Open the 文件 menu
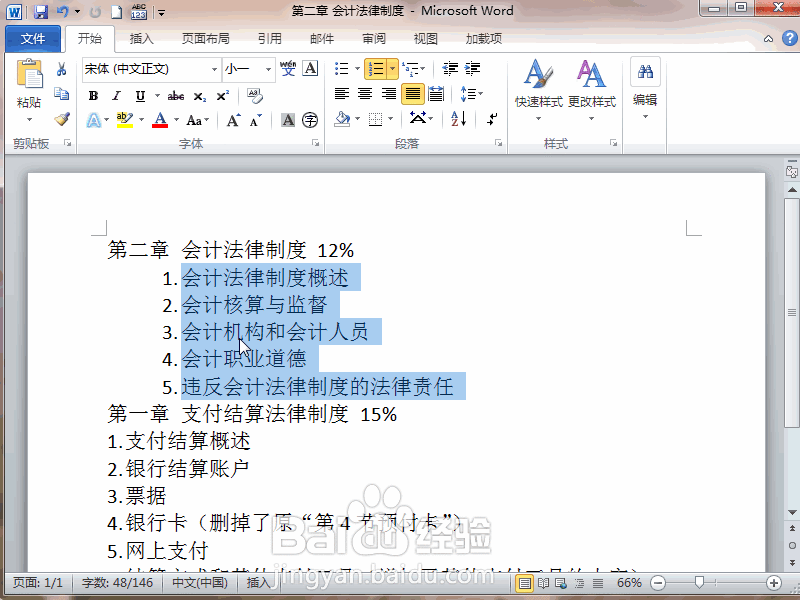The height and width of the screenshot is (600, 800). pos(33,38)
